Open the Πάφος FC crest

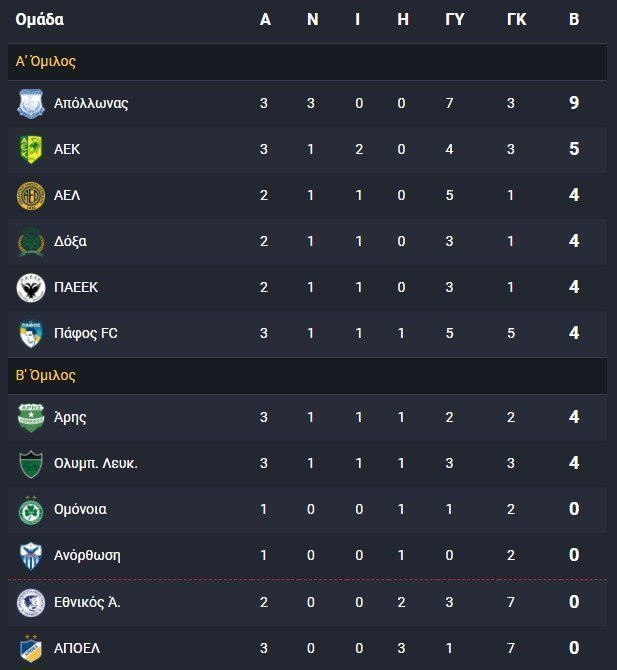tap(31, 333)
